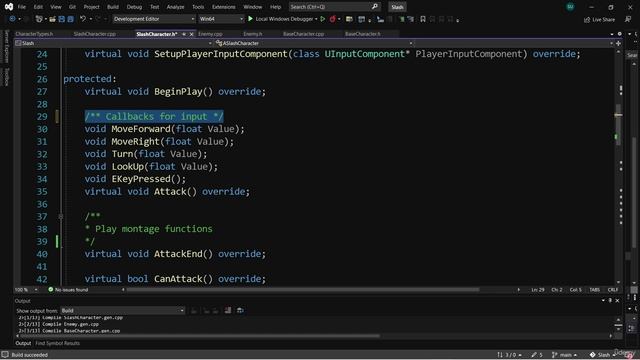640x360 pixels.
Task: Click the search magnifier icon
Action: pyautogui.click(x=375, y=7)
